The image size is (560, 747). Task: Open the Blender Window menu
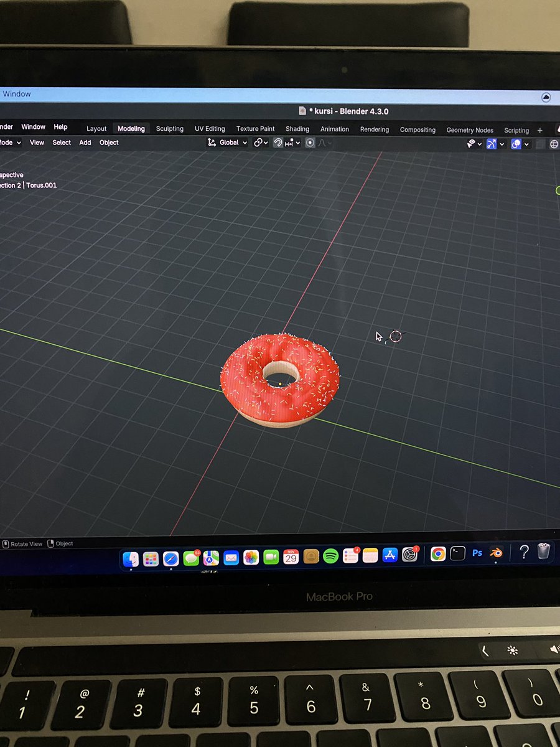click(x=33, y=127)
